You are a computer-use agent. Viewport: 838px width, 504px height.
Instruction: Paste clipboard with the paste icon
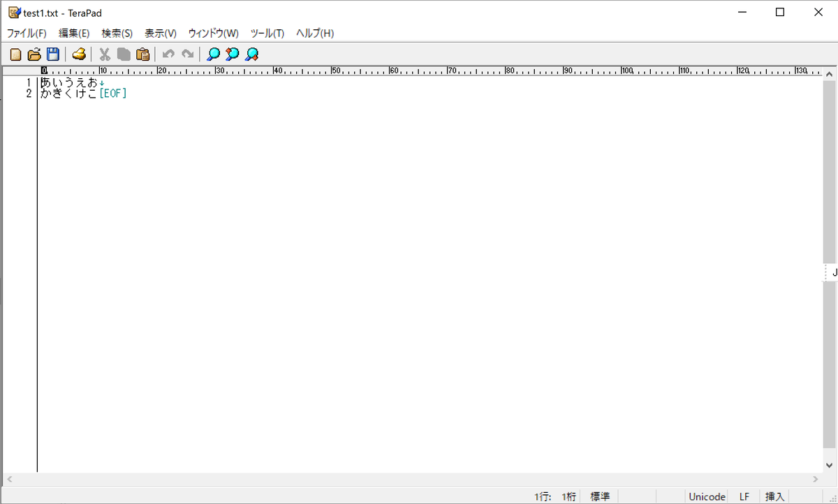pyautogui.click(x=142, y=54)
